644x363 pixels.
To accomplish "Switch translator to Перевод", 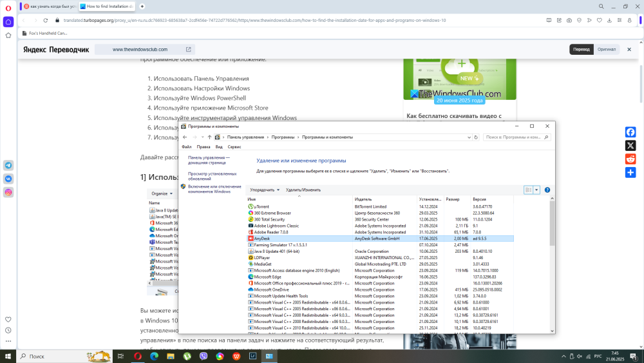I will 581,50.
